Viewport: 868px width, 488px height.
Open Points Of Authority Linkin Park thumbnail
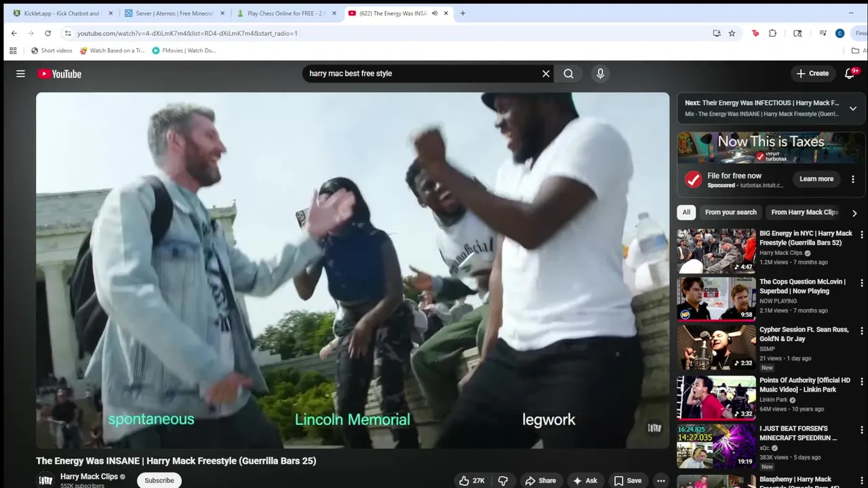[716, 398]
